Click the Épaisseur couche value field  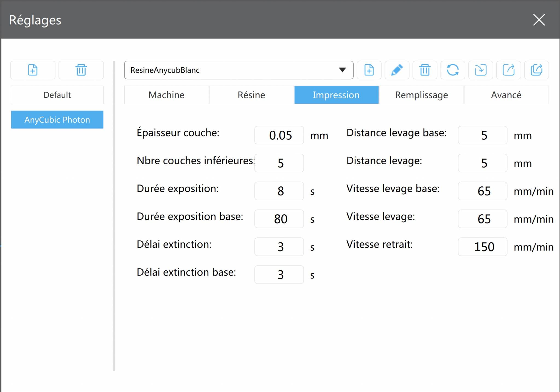click(279, 135)
